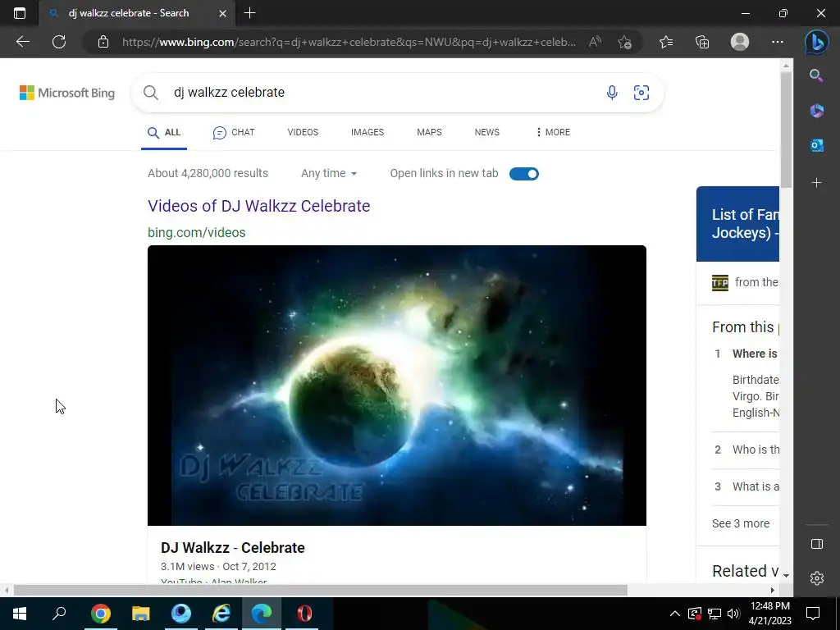Add a sidebar app with plus icon

(x=816, y=183)
